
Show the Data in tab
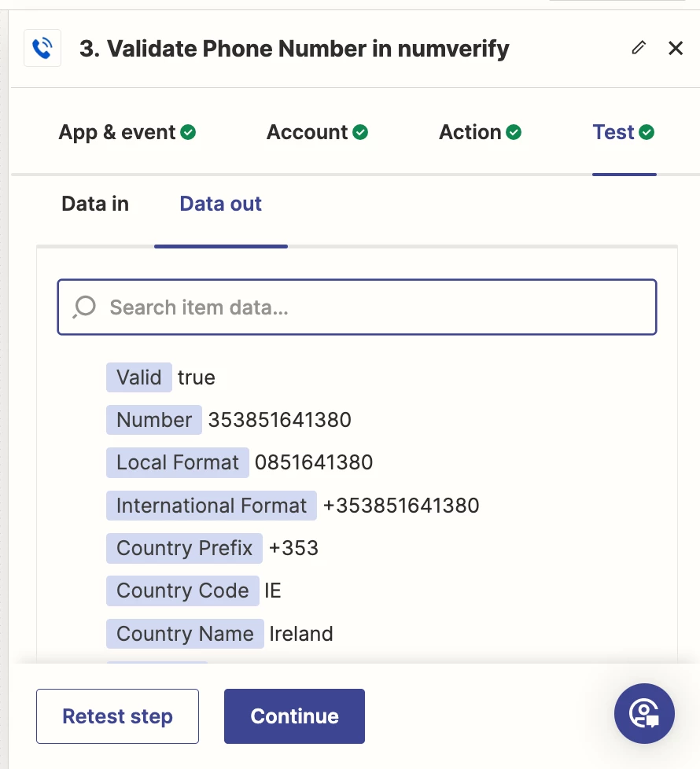point(95,204)
